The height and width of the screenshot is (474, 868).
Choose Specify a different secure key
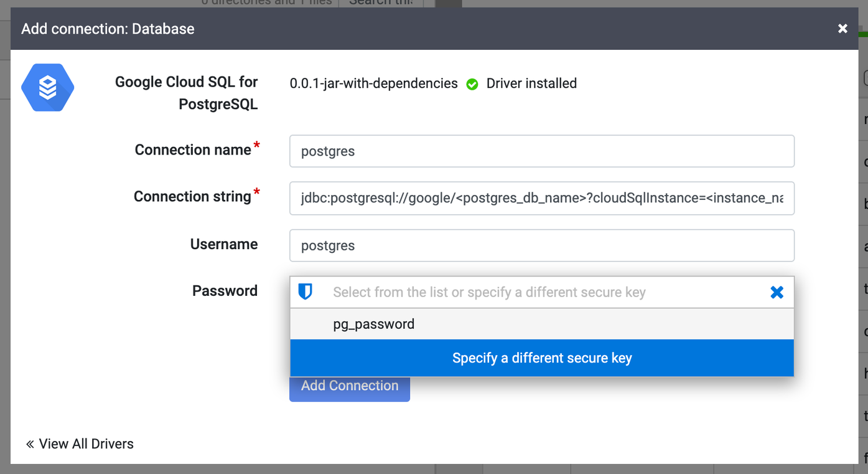(x=541, y=358)
